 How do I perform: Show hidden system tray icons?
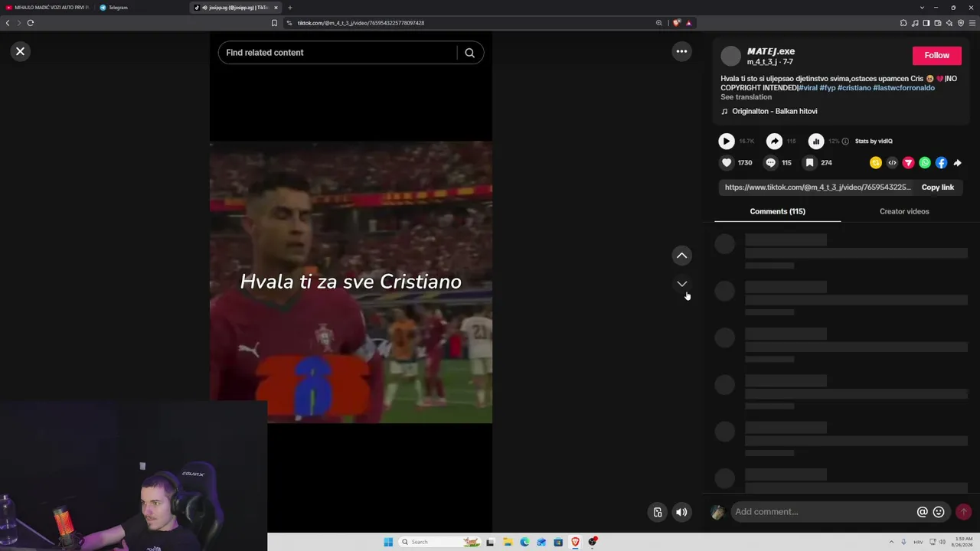click(892, 542)
